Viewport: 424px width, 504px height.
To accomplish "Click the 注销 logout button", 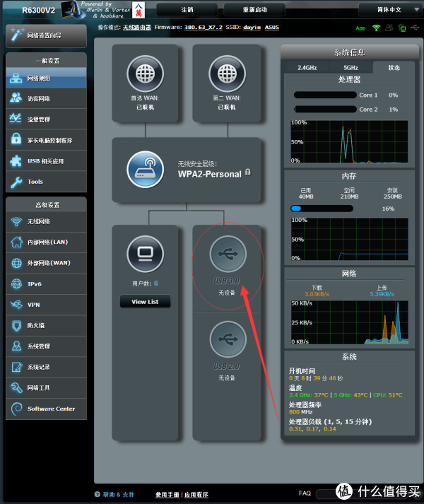I will click(187, 10).
